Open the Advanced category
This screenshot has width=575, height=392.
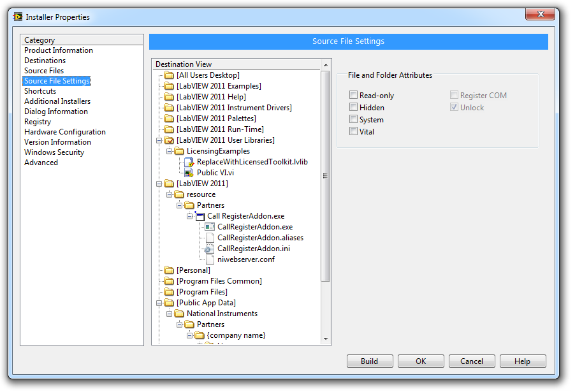pos(41,163)
